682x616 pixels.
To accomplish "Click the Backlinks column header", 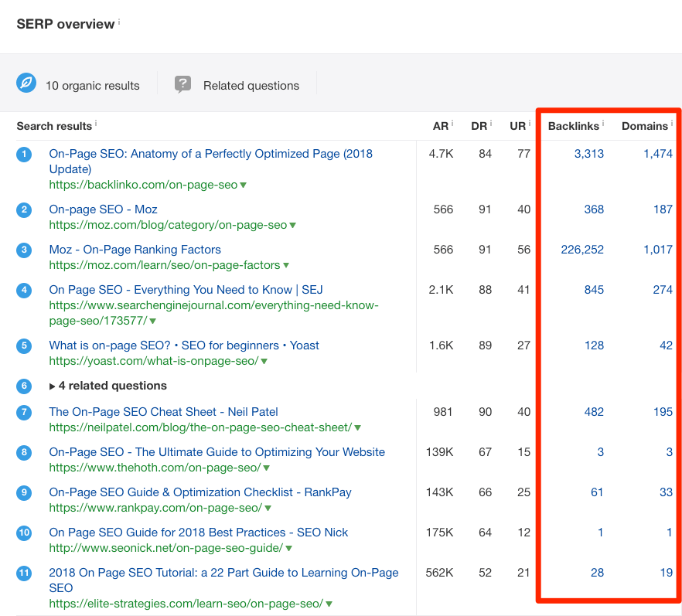I will click(x=575, y=125).
